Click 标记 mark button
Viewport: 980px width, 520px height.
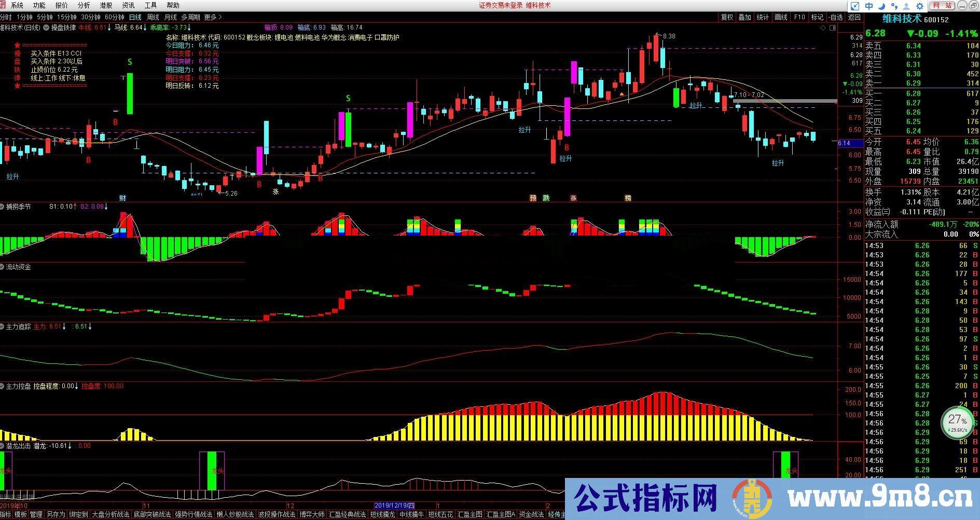click(x=818, y=17)
